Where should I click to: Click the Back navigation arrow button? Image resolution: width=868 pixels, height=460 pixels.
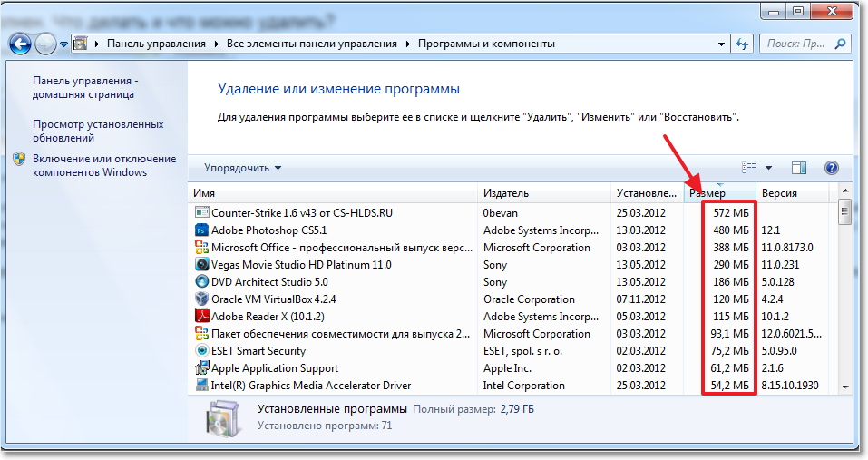tap(21, 44)
